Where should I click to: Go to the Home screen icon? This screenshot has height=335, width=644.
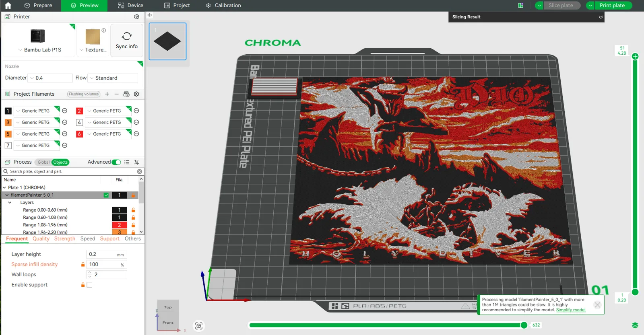click(8, 6)
